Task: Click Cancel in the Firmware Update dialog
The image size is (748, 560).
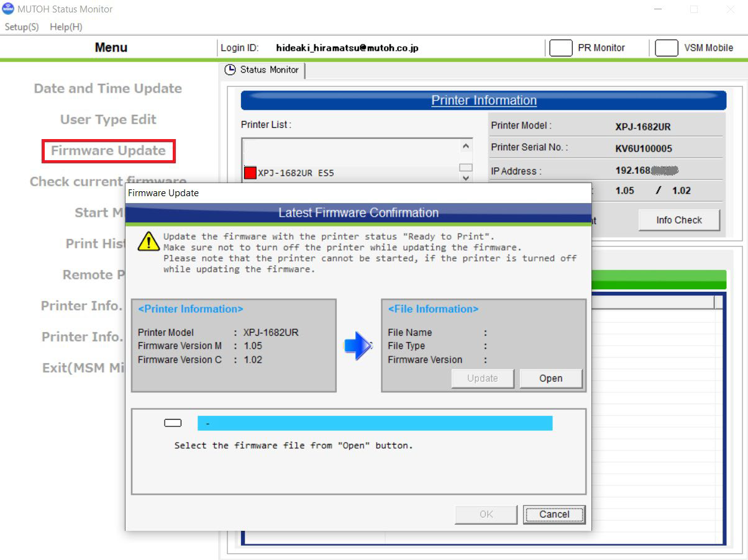Action: pyautogui.click(x=554, y=514)
